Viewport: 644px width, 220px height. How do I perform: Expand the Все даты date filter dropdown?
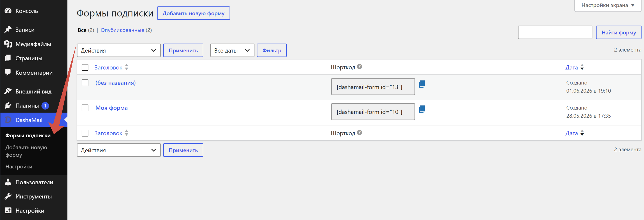pos(232,50)
